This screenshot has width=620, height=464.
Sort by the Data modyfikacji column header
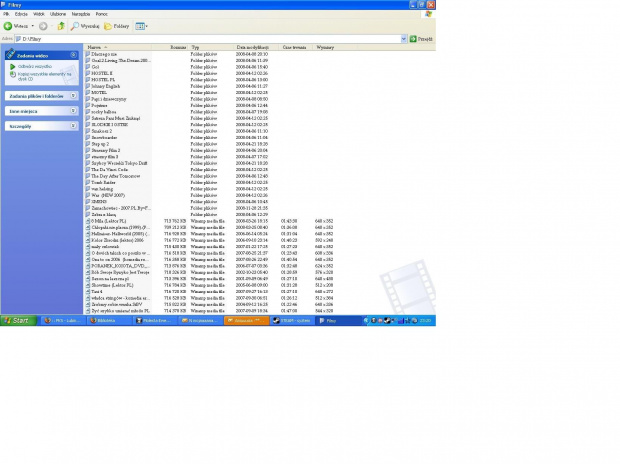click(x=256, y=47)
